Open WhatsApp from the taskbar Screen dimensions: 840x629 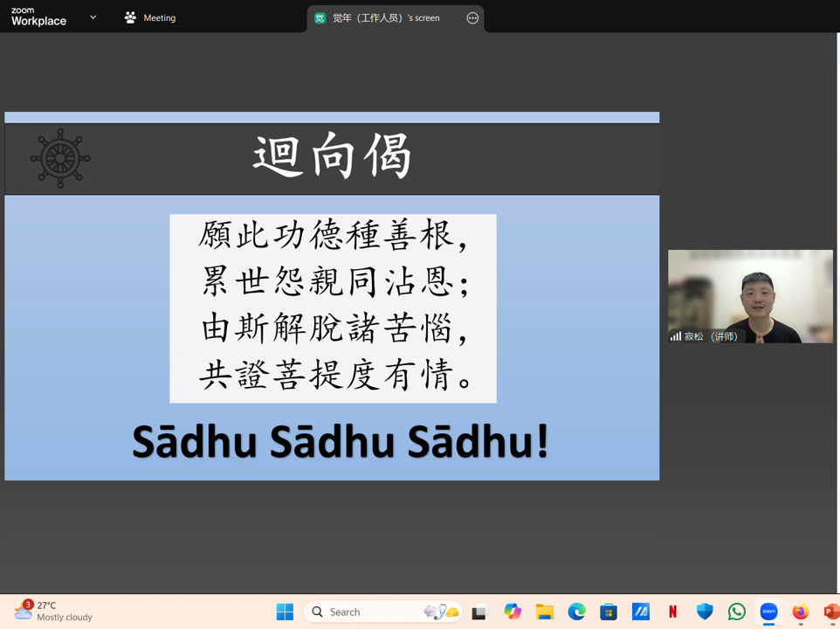(737, 612)
